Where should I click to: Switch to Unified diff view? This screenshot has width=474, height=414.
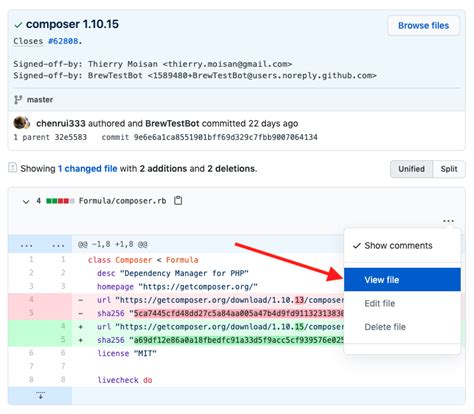coord(412,169)
